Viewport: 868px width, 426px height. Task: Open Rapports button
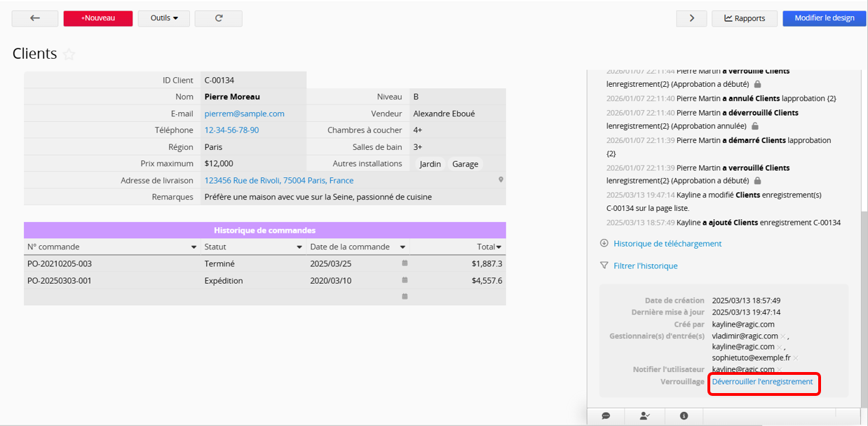745,18
